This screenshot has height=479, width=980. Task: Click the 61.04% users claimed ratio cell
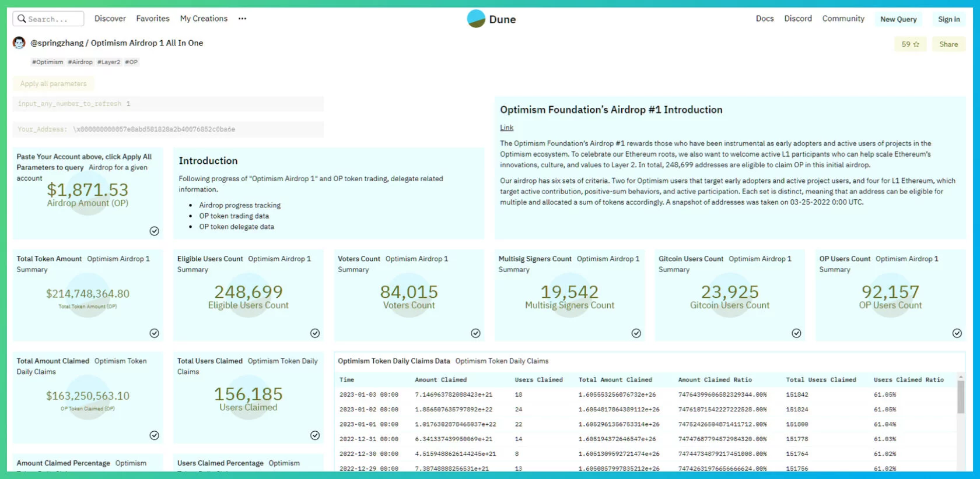tap(884, 424)
